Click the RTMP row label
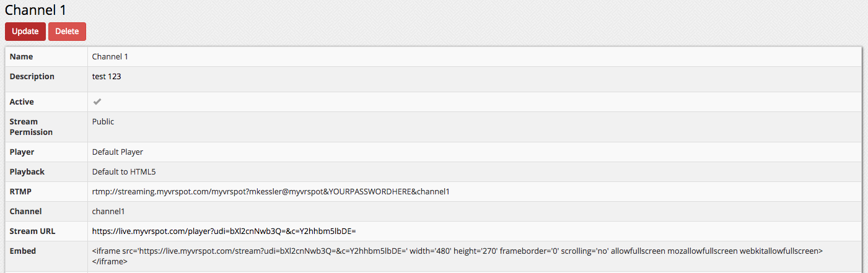Viewport: 868px width, 273px height. point(20,191)
